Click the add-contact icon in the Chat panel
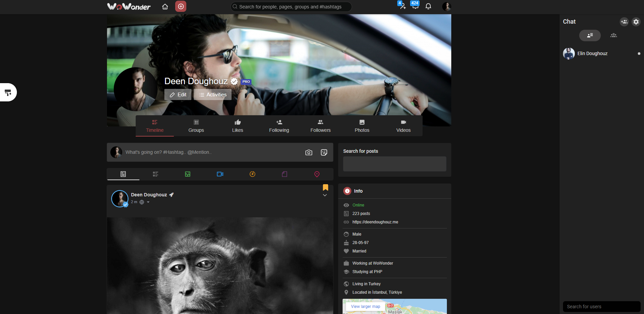Image resolution: width=644 pixels, height=314 pixels. coord(624,22)
